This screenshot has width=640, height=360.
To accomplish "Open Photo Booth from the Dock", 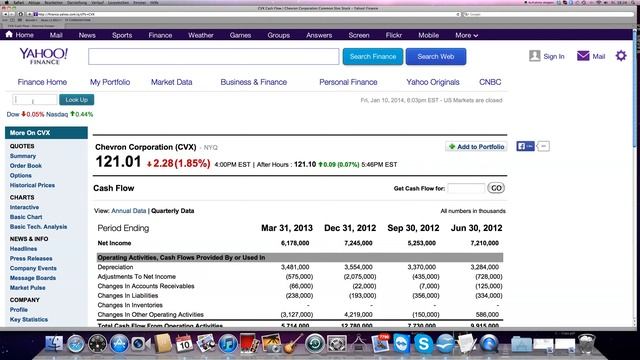I will [x=249, y=343].
